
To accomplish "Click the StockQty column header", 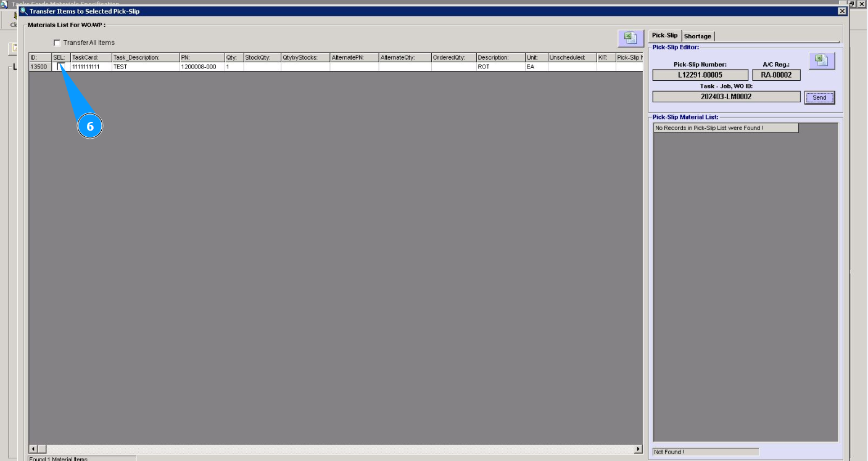I will point(262,58).
